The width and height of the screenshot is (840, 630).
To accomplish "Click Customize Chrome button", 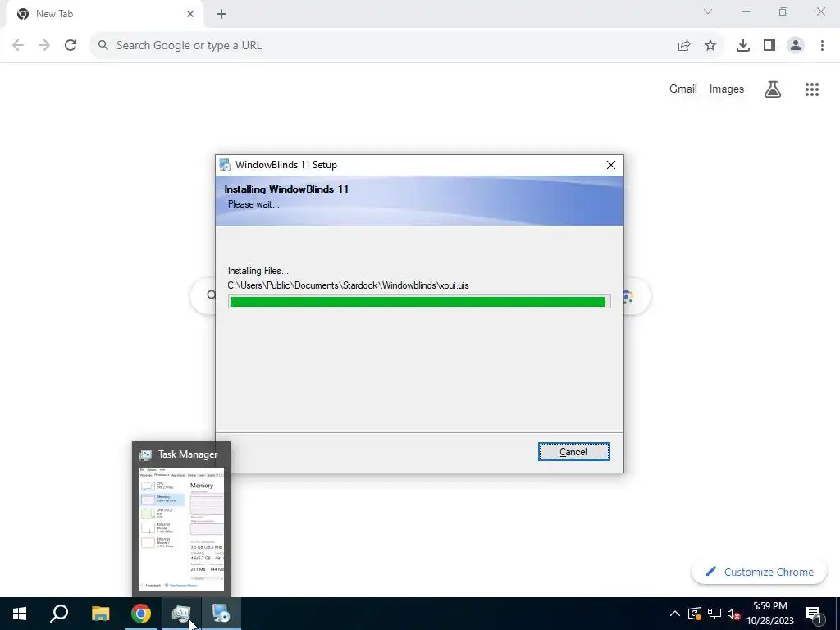I will (759, 572).
